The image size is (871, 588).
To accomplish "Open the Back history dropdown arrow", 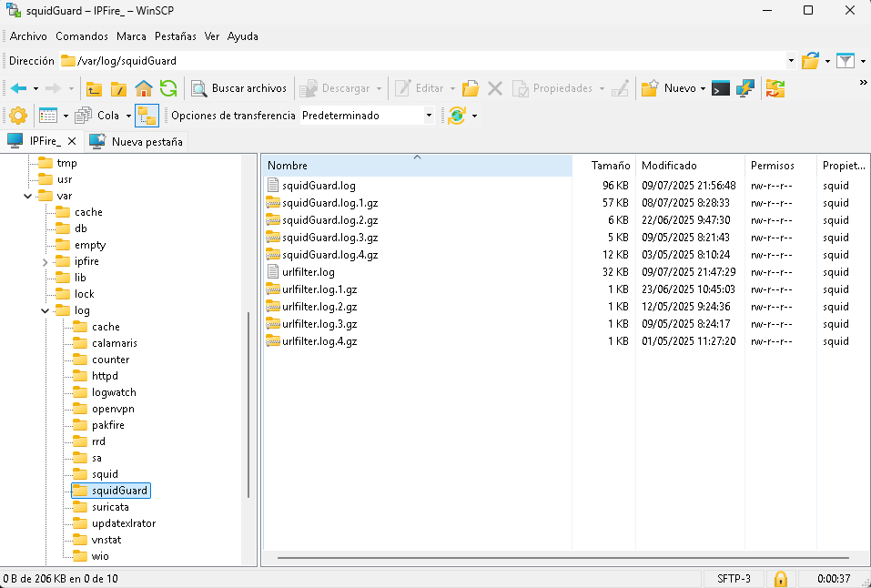I will 35,88.
